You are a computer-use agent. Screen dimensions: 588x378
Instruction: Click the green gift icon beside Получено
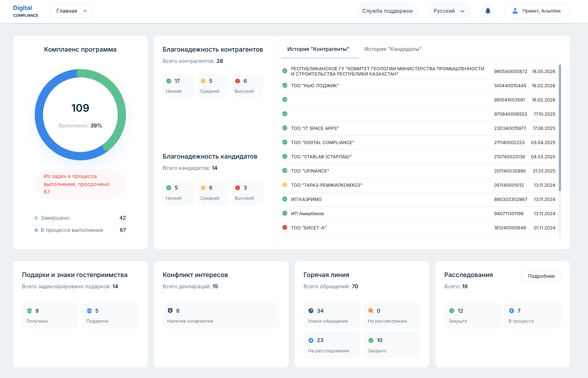click(29, 311)
